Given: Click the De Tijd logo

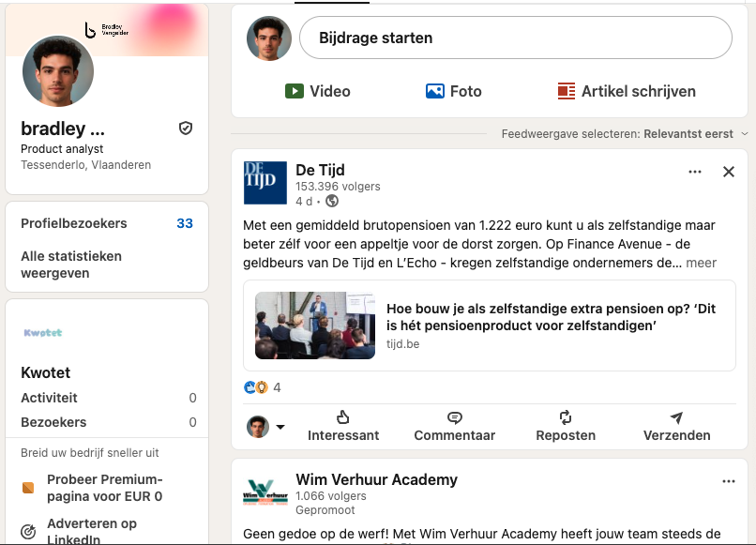Looking at the screenshot, I should [265, 183].
